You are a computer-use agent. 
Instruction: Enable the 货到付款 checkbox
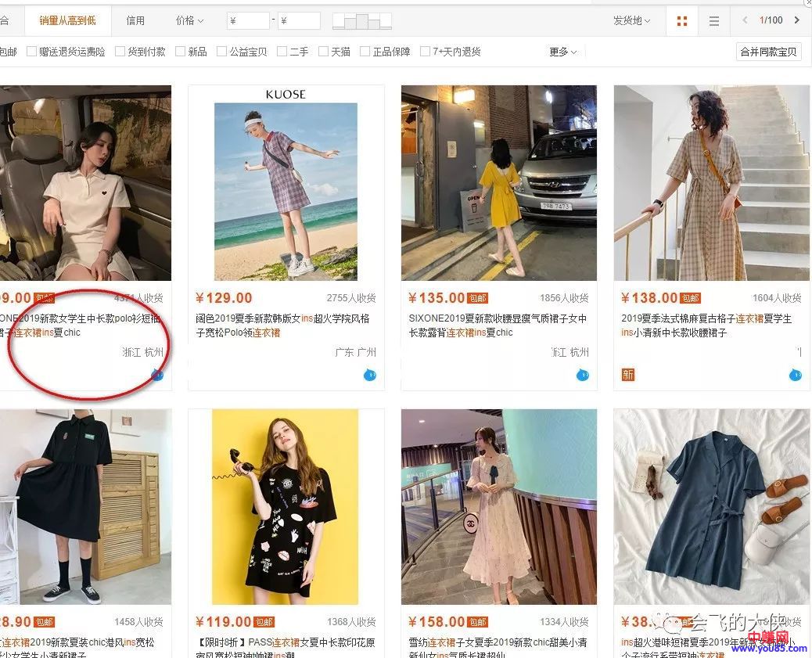[x=120, y=52]
